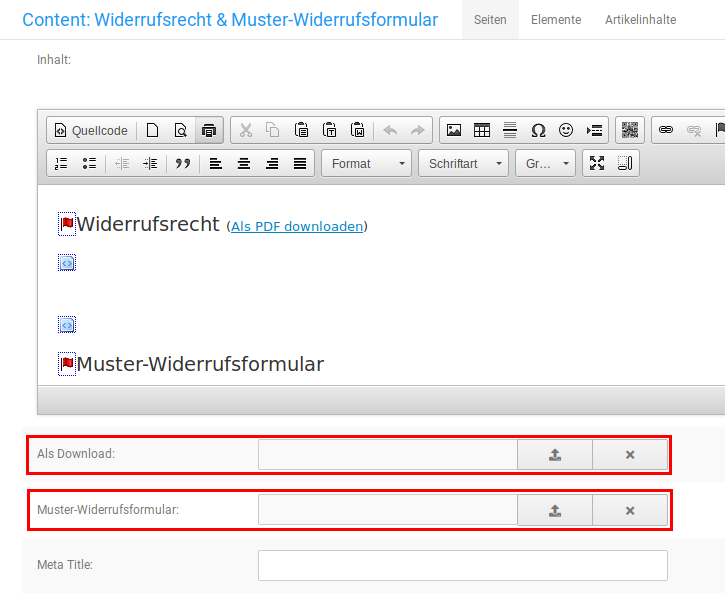Screen dimensions: 725x601
Task: Open the Als PDF downloaden link
Action: coord(297,227)
